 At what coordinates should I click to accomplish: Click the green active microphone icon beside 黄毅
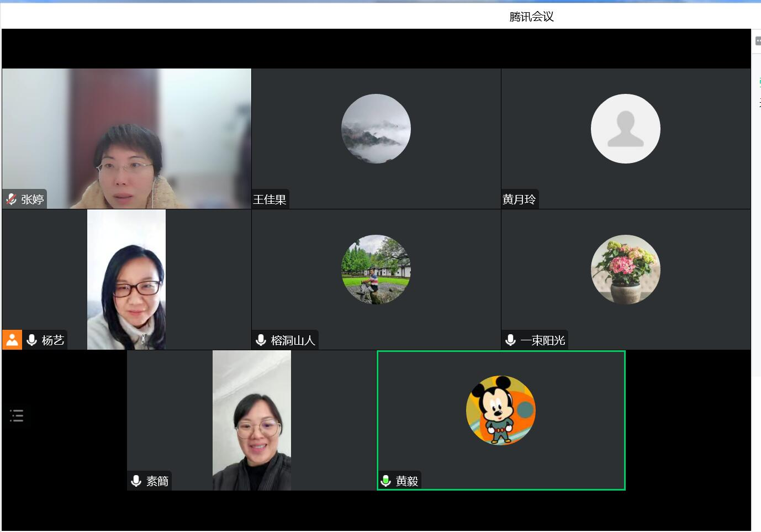tap(386, 481)
